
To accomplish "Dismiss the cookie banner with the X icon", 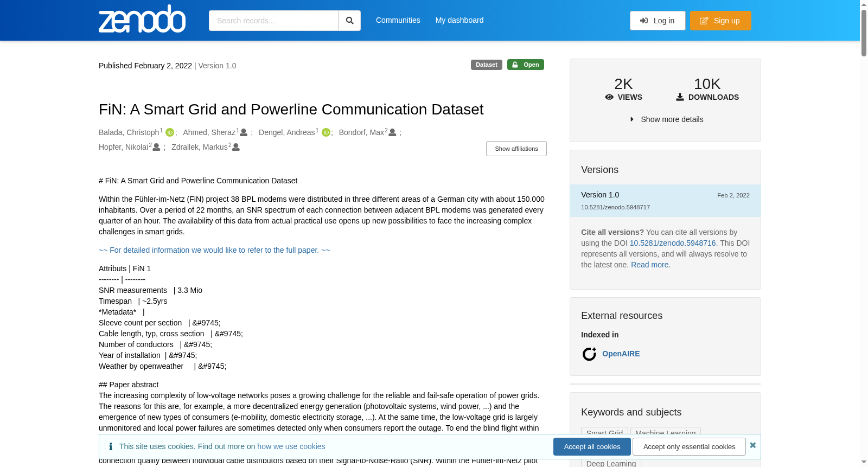I will point(752,445).
